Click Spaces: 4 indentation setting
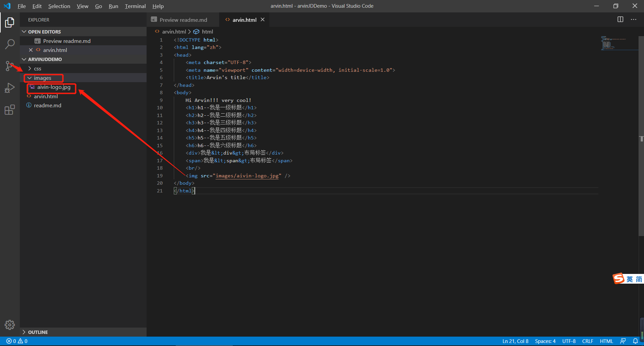This screenshot has width=644, height=346. pos(545,341)
